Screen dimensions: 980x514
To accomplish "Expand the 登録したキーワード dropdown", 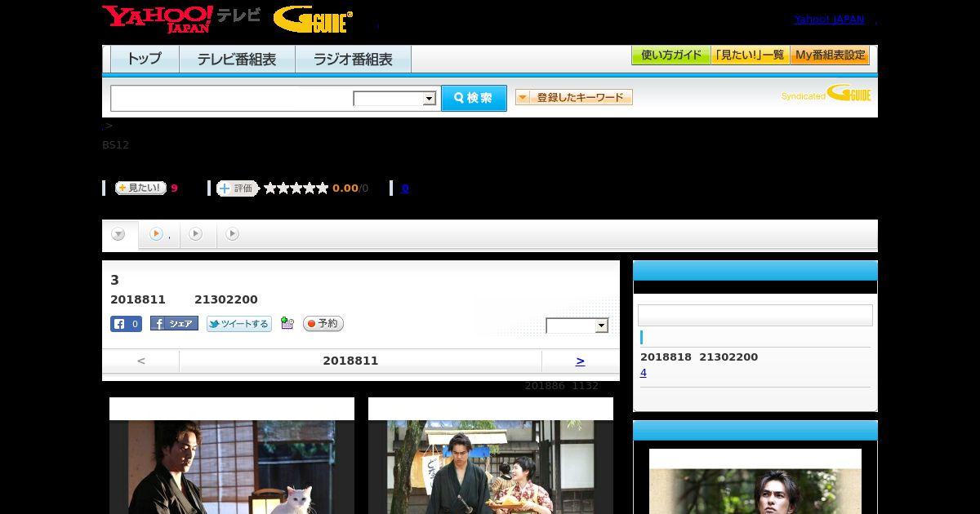I will [574, 97].
